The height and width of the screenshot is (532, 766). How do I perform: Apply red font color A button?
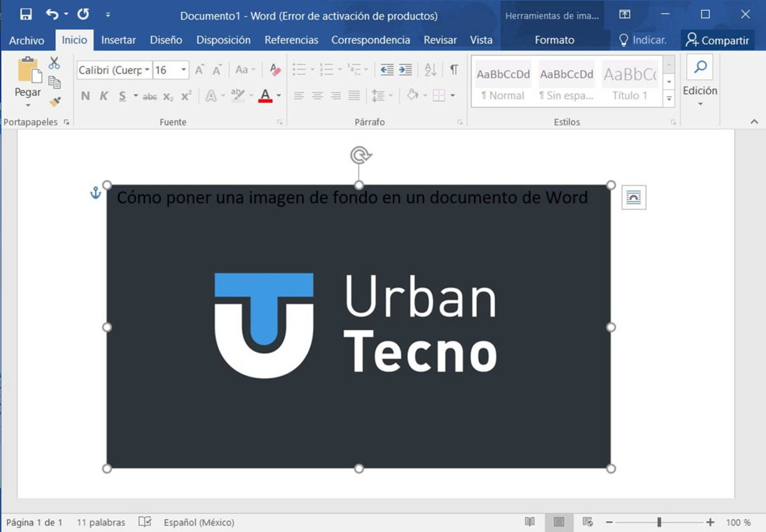click(x=265, y=96)
